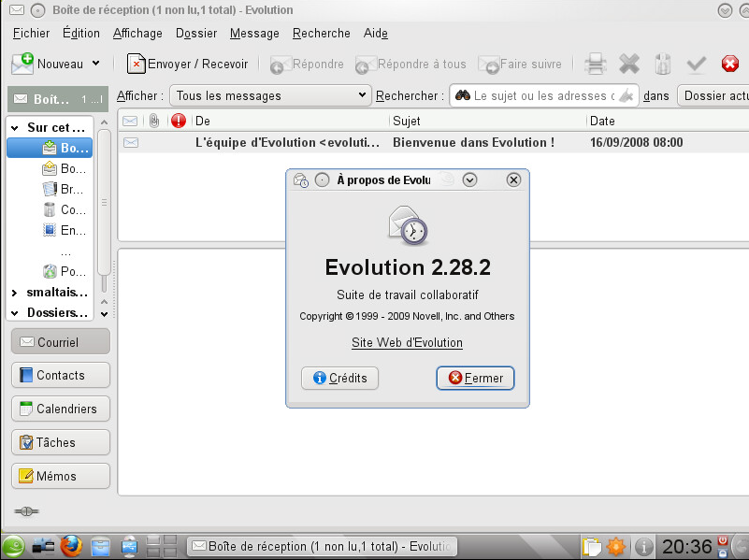749x560 pixels.
Task: Click the binoculars search icon
Action: (462, 95)
